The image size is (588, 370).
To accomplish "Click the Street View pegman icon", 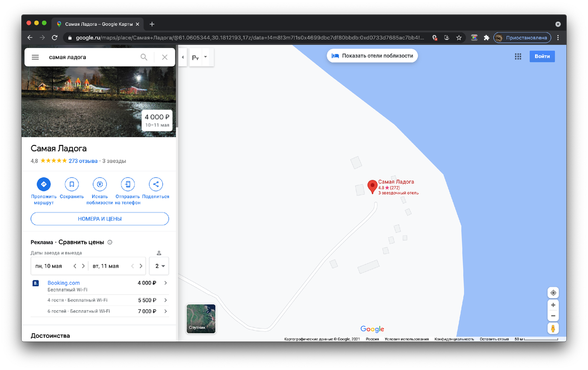I will 553,328.
